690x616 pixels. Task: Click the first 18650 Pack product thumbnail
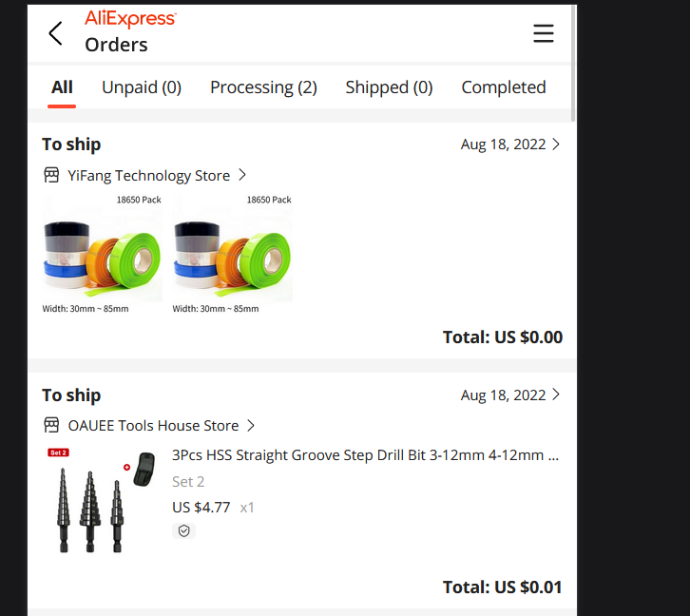[x=102, y=254]
